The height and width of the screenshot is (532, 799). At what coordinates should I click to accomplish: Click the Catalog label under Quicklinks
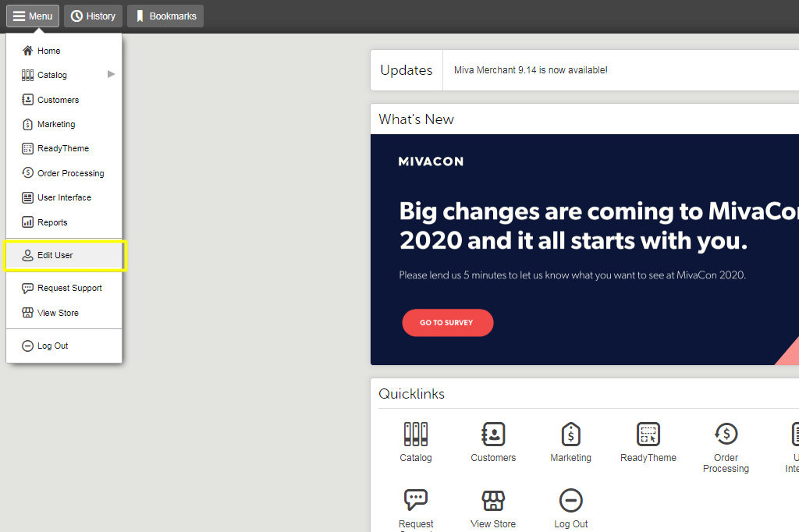click(x=416, y=458)
